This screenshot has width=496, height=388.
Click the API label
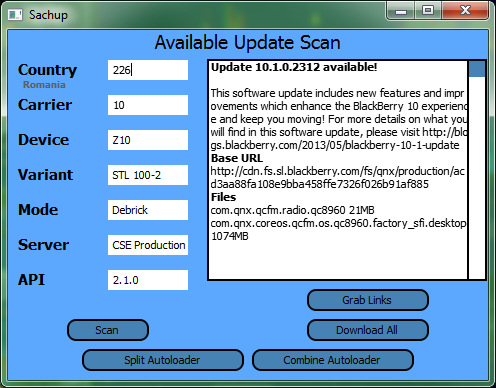coord(31,280)
